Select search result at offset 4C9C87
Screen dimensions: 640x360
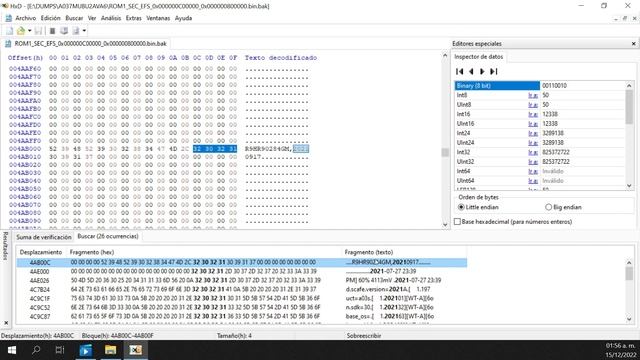pos(242,316)
